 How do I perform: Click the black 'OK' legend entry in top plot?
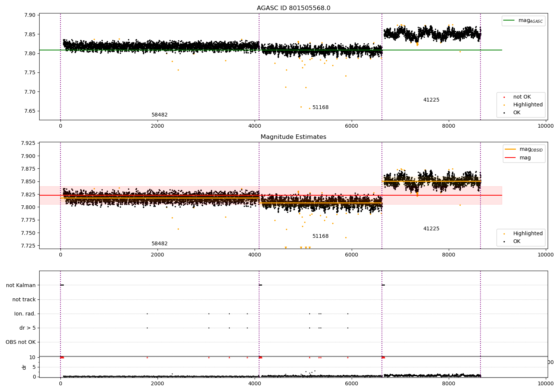point(517,113)
